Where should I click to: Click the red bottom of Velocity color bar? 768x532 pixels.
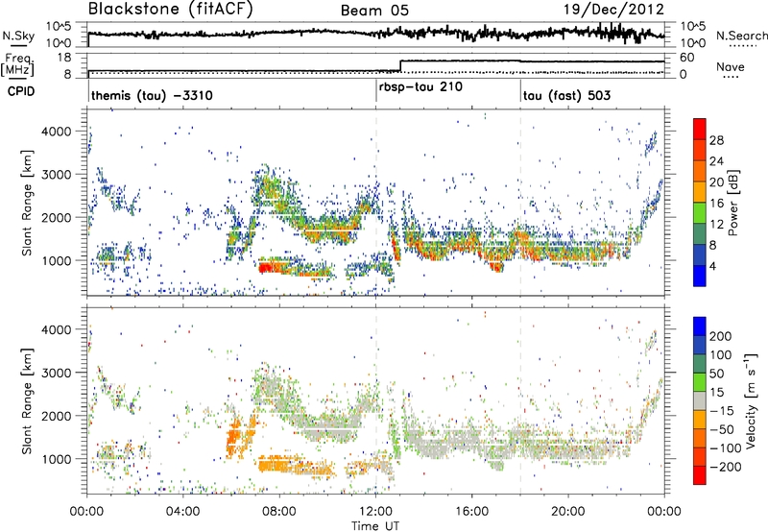click(x=700, y=475)
